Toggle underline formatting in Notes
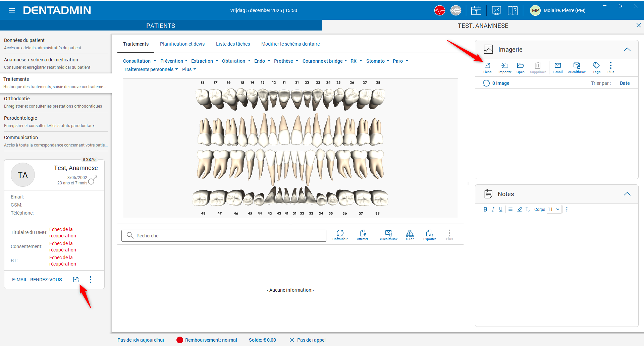Image resolution: width=644 pixels, height=346 pixels. [501, 209]
